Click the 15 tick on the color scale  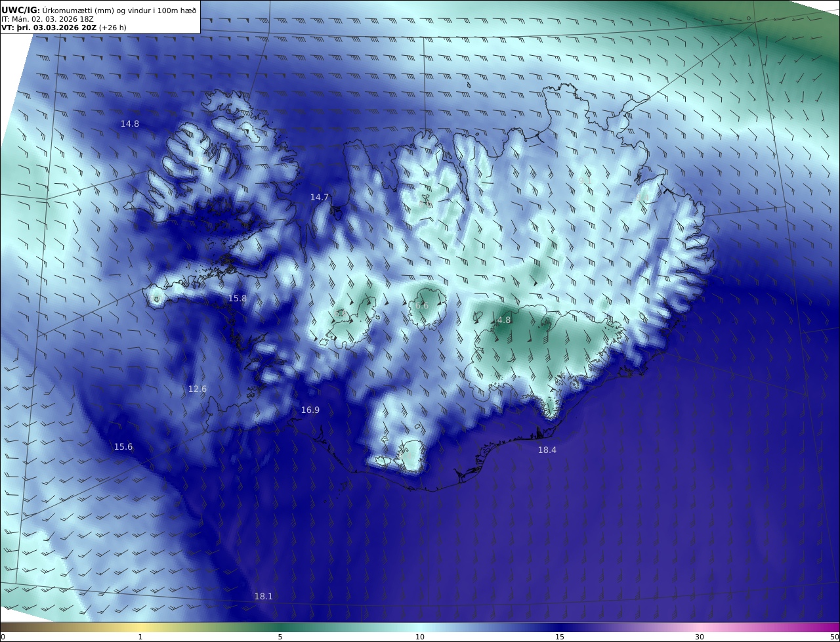(560, 637)
